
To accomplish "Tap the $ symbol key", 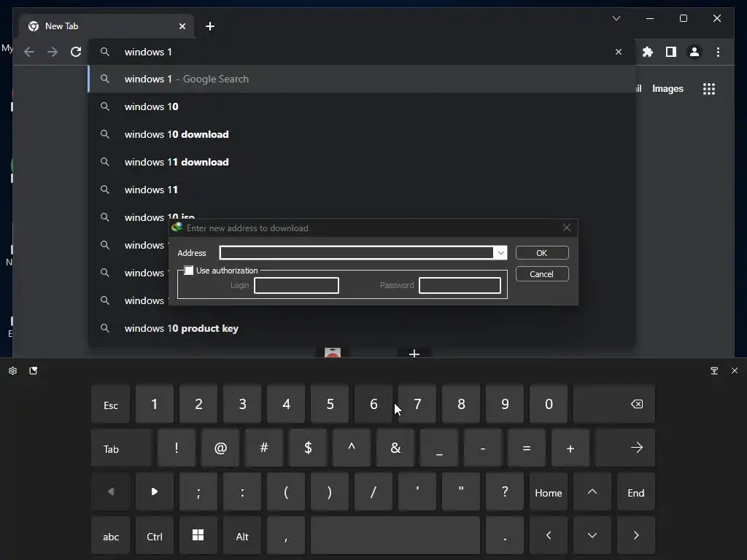I will click(308, 448).
